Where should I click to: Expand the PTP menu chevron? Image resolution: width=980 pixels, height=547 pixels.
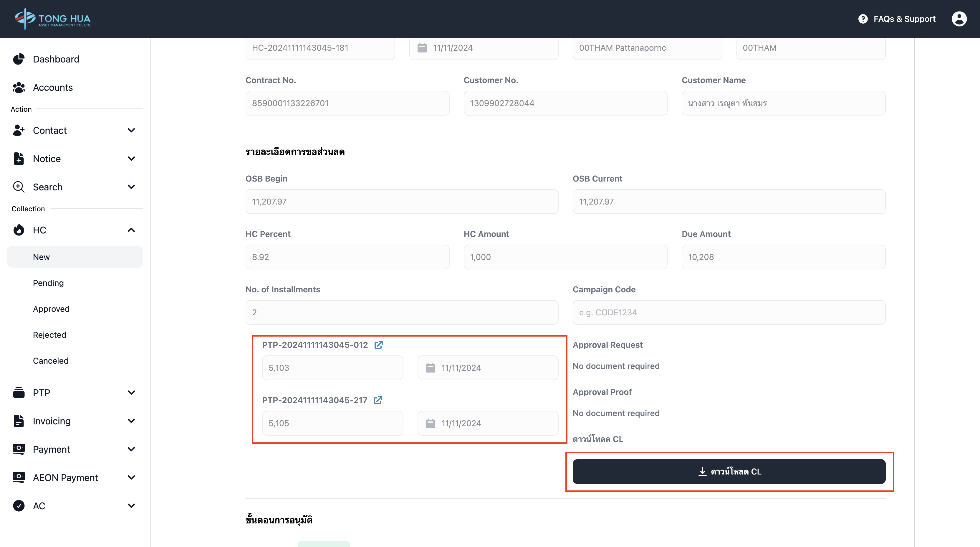click(x=131, y=393)
